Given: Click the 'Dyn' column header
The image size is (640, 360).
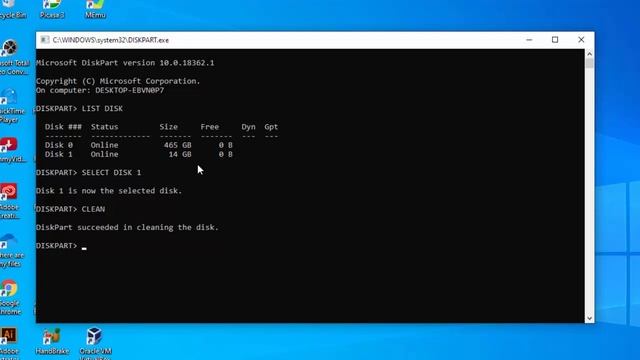Looking at the screenshot, I should [x=248, y=127].
